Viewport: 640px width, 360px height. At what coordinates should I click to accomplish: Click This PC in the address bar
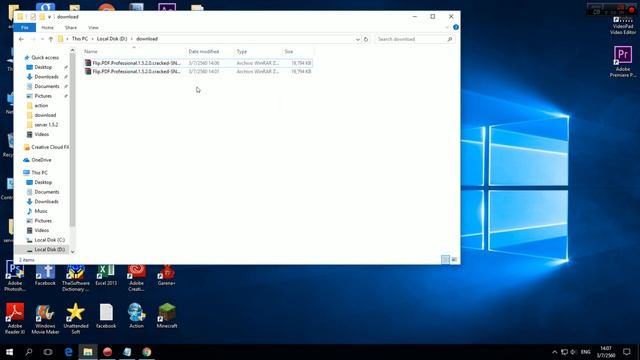pyautogui.click(x=80, y=39)
